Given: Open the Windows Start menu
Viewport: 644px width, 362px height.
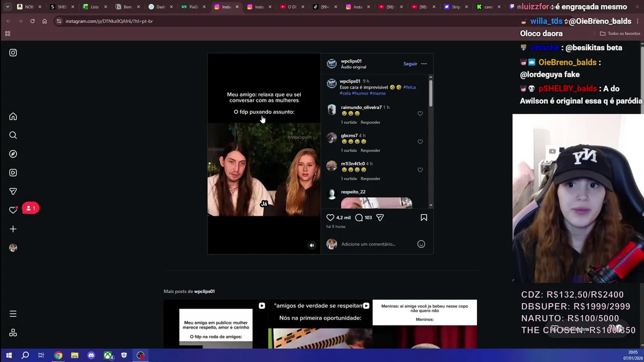Looking at the screenshot, I should coord(9,355).
